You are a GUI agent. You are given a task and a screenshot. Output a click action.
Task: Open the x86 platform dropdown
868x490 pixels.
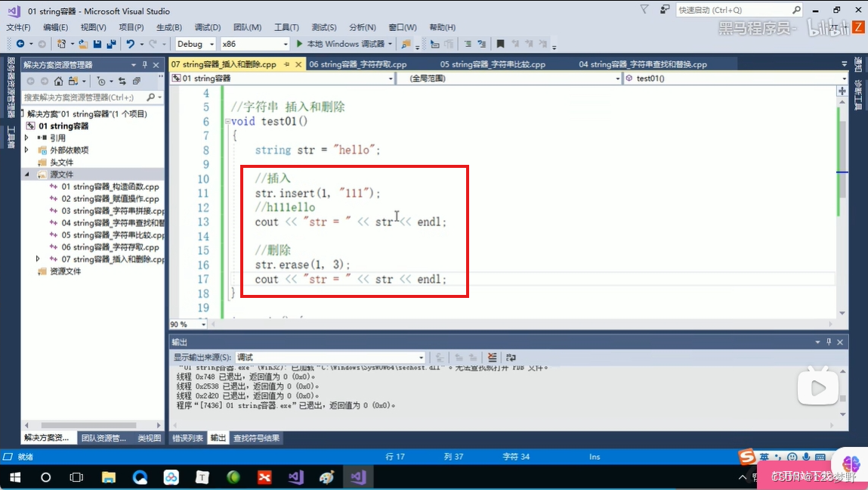click(x=255, y=44)
